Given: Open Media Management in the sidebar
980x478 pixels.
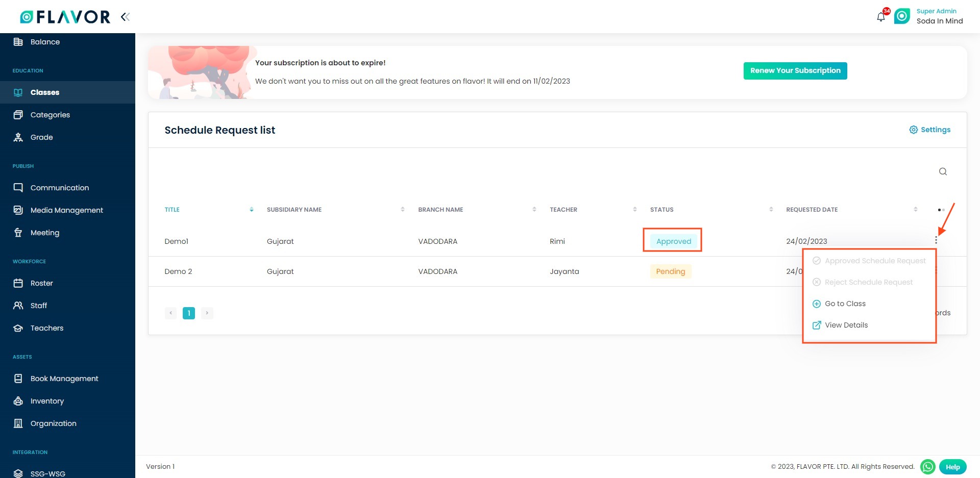Looking at the screenshot, I should pos(67,210).
